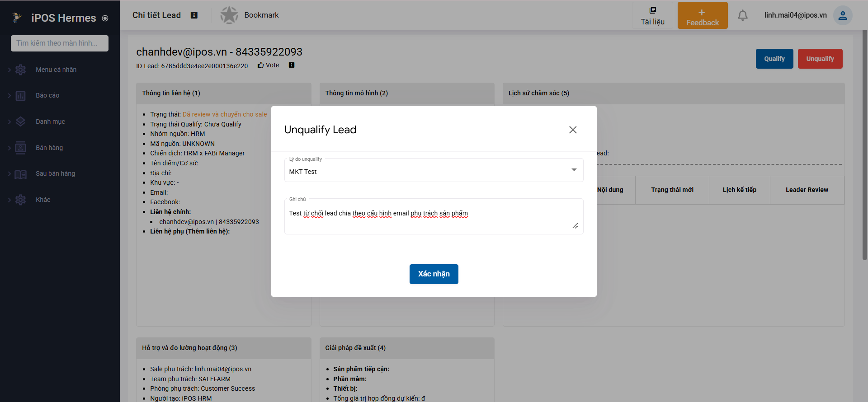Click the 'Mã nguồn: UNKNOWN' line

(183, 144)
